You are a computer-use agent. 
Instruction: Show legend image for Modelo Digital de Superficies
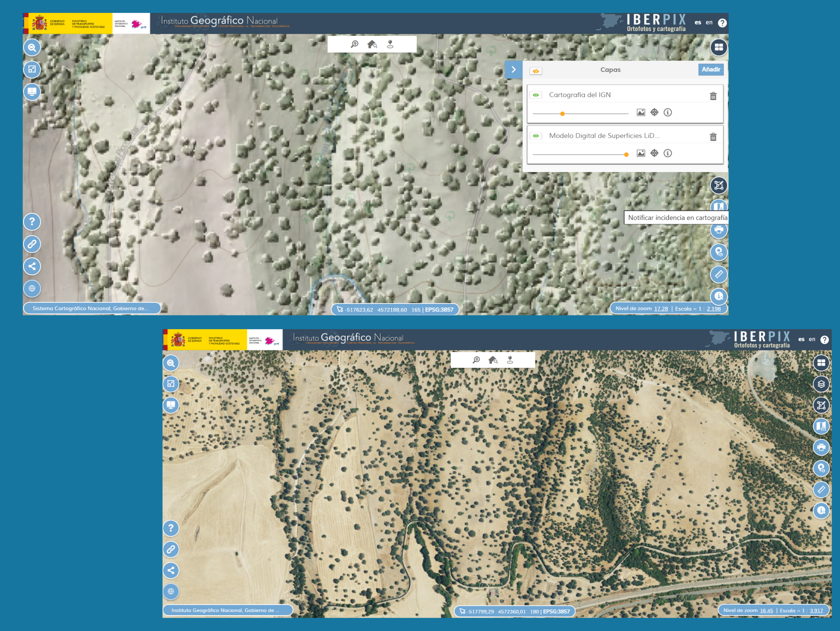click(x=641, y=153)
